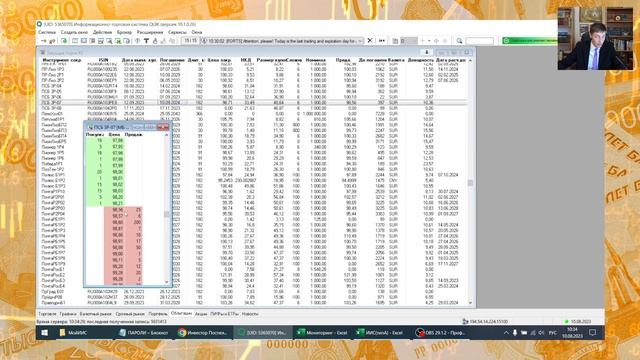Click the НКД column header
This screenshot has height=360, width=640.
pos(246,60)
